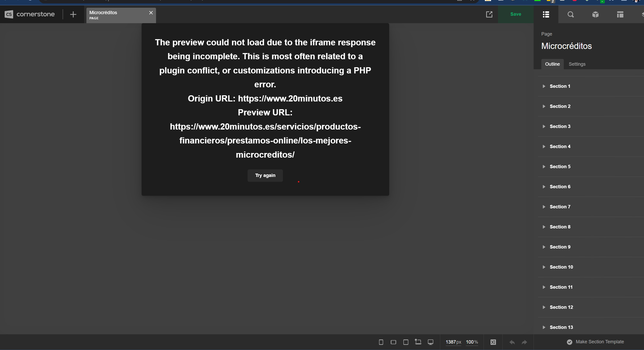Image resolution: width=644 pixels, height=350 pixels.
Task: Click the external preview open icon
Action: click(x=489, y=14)
